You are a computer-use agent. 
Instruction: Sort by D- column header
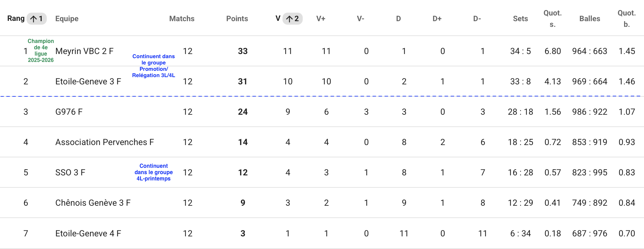point(477,19)
